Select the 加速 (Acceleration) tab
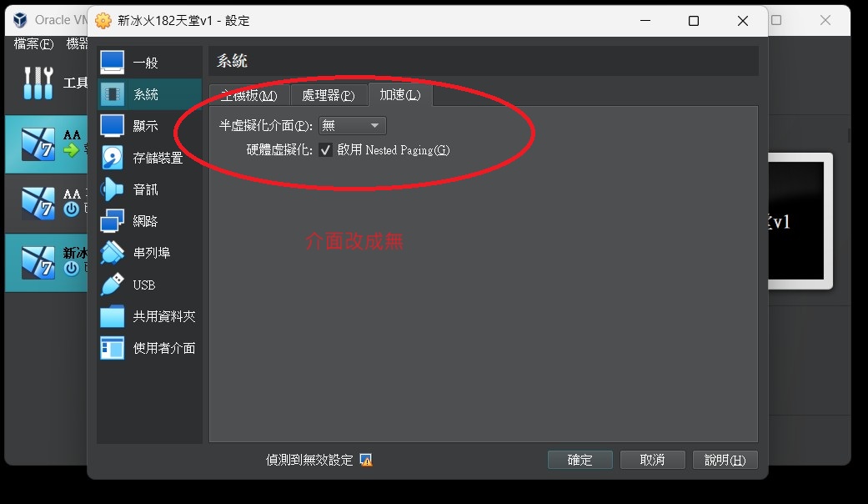868x504 pixels. pos(399,95)
